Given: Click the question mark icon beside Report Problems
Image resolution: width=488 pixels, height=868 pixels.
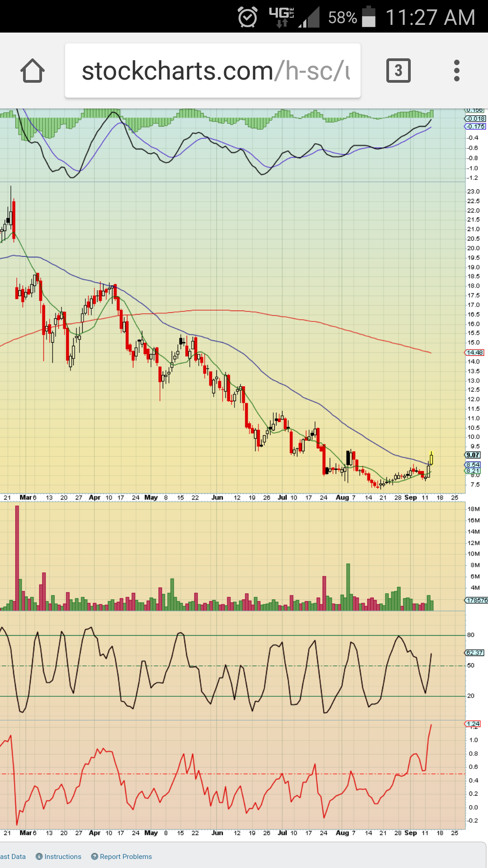Looking at the screenshot, I should 94,857.
